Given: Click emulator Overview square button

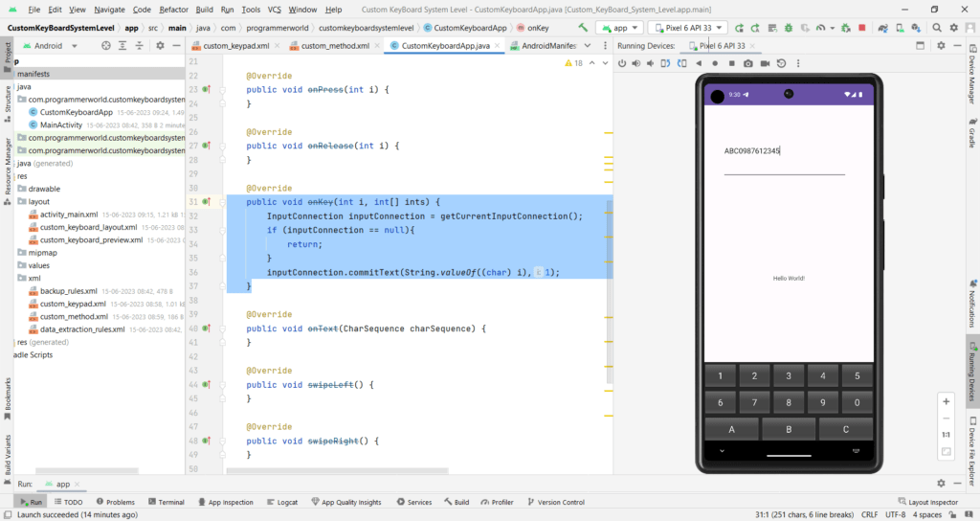Looking at the screenshot, I should coord(731,63).
